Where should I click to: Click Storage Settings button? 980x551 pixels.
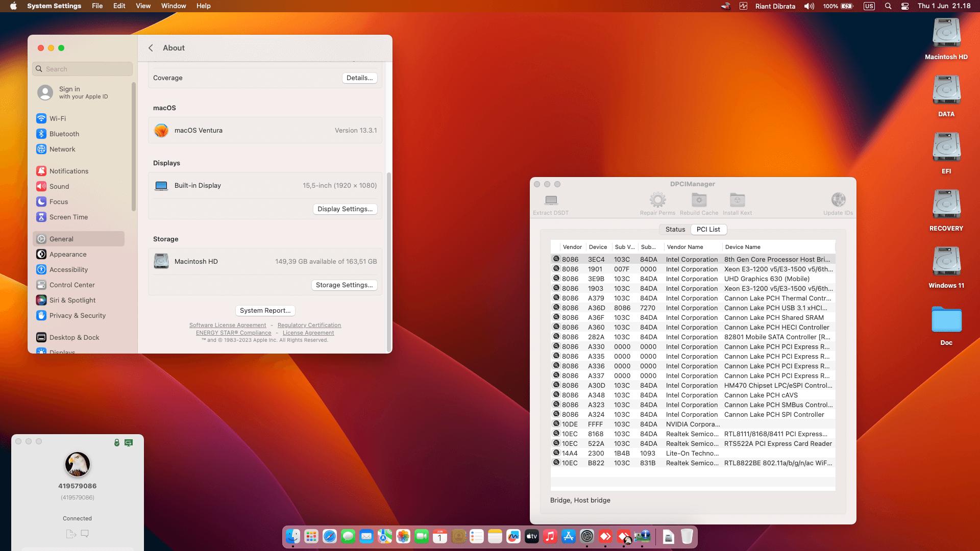tap(345, 285)
